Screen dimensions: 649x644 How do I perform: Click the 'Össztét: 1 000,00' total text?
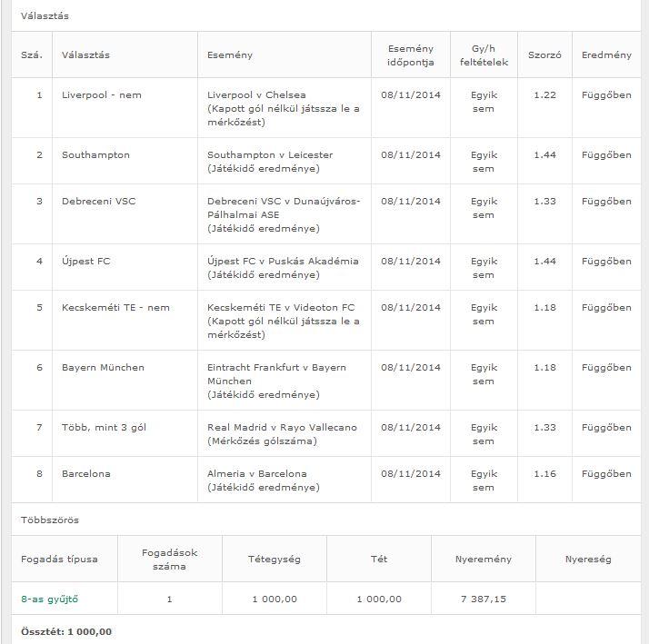point(66,631)
